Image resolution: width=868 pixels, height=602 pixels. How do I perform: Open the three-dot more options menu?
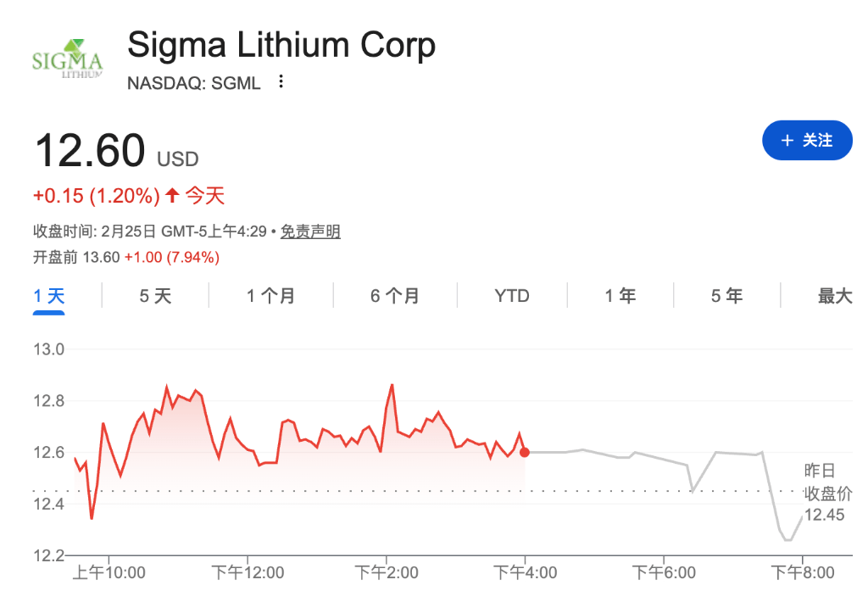[281, 82]
